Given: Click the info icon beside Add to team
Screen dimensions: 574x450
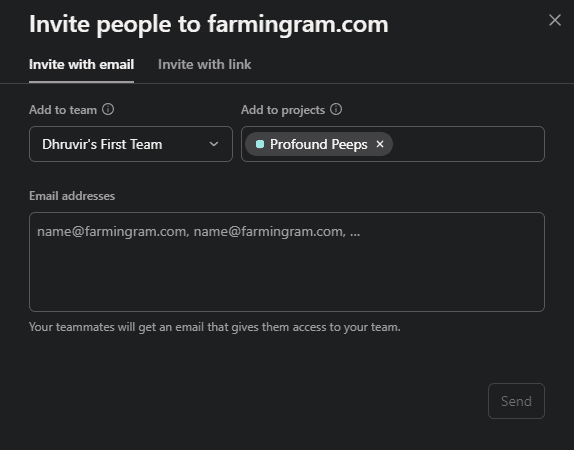Looking at the screenshot, I should (x=108, y=109).
